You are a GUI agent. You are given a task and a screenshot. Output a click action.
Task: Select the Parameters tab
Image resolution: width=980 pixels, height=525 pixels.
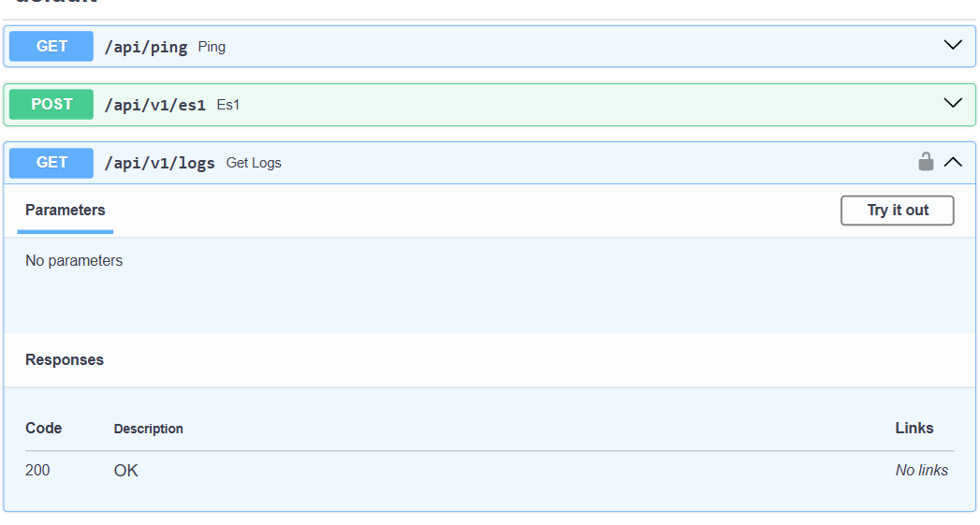[x=65, y=211]
